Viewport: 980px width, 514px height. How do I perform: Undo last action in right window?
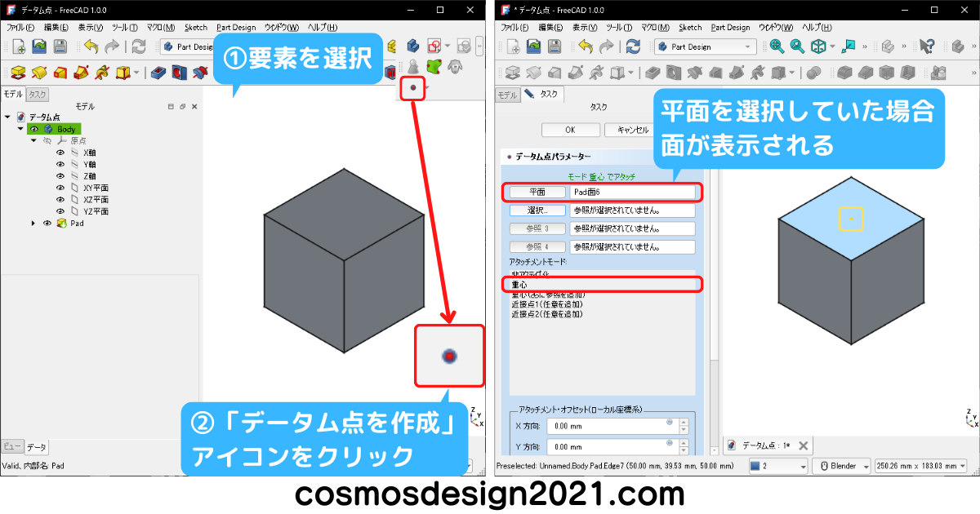(585, 47)
